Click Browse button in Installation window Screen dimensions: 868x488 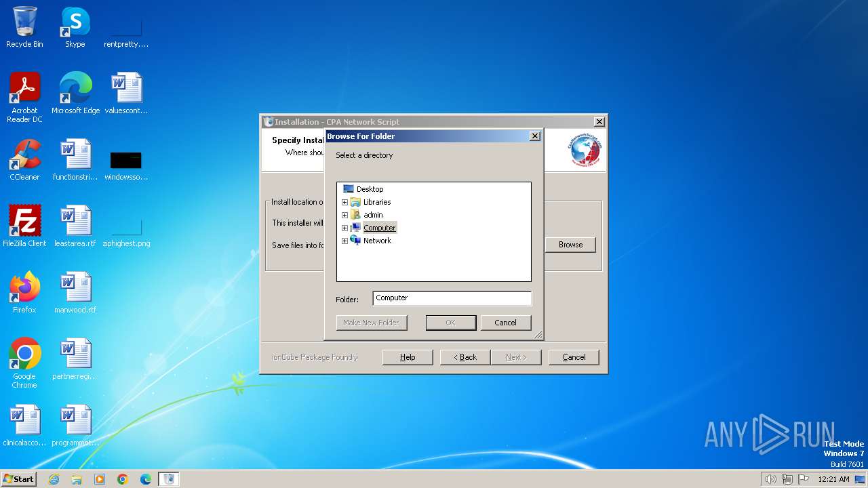point(570,245)
